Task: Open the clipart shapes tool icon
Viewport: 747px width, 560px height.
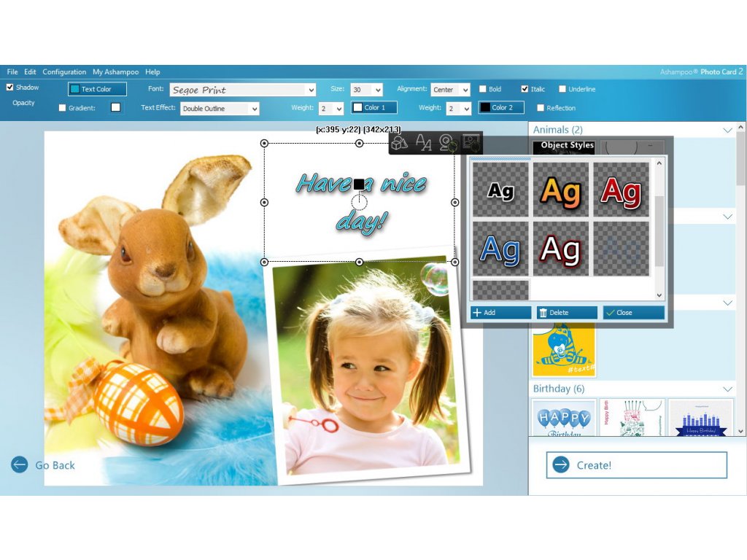Action: 399,142
